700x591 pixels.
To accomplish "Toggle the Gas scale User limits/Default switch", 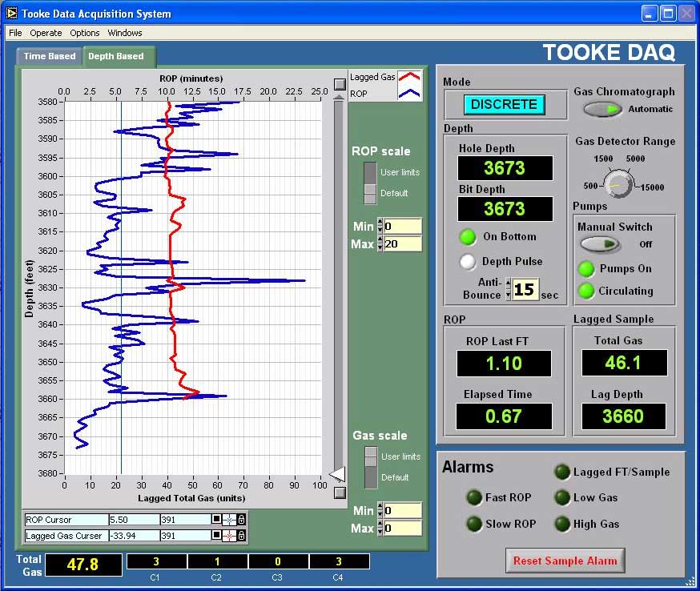I will tap(371, 467).
